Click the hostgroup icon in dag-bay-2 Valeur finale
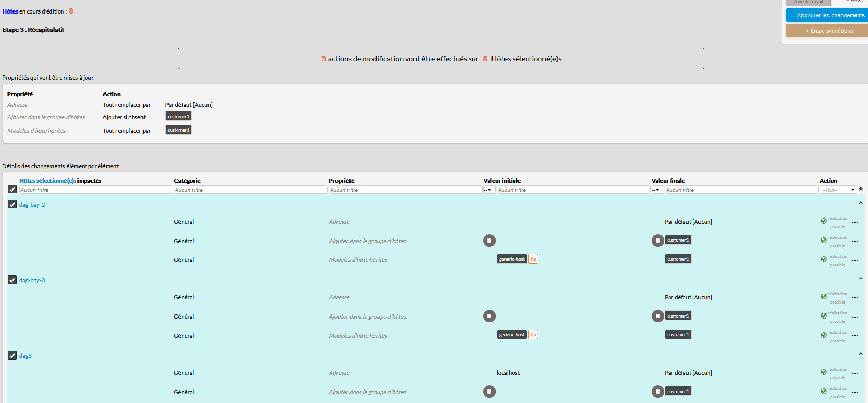This screenshot has height=403, width=868. point(657,241)
